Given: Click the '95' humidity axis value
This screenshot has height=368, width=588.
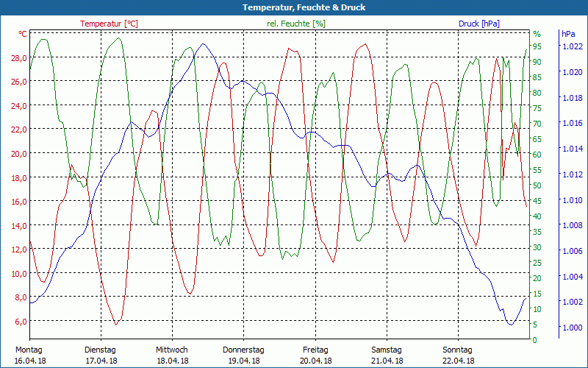Looking at the screenshot, I should (x=537, y=46).
